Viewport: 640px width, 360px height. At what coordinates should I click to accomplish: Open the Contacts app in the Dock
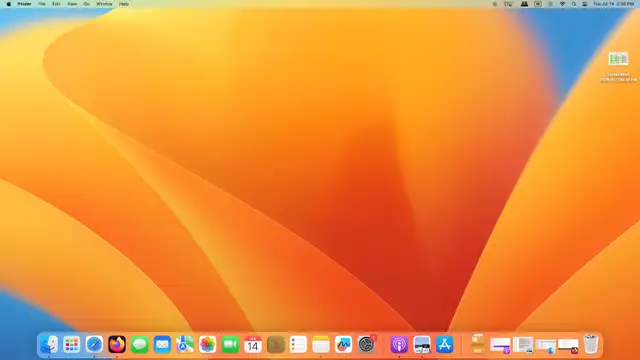[276, 344]
